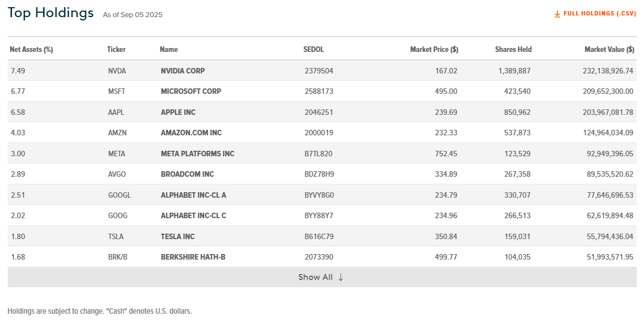The width and height of the screenshot is (644, 322).
Task: Click SEDOL code BYVY8G0
Action: pos(319,195)
